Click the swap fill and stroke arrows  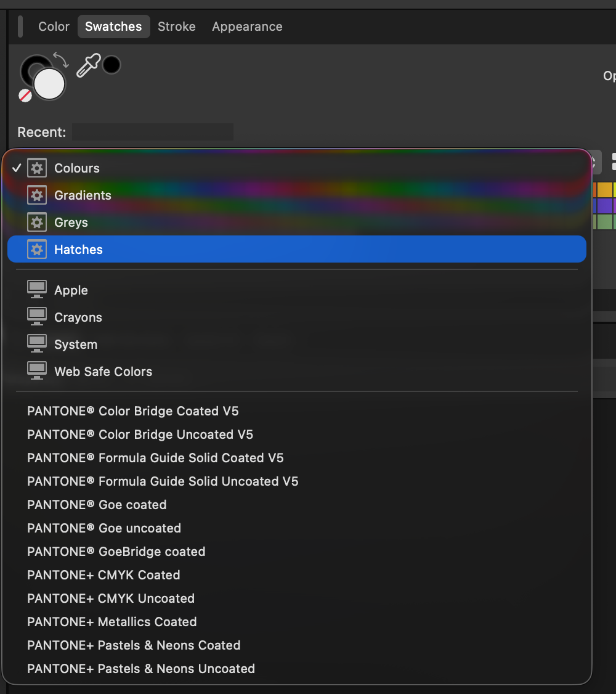[61, 59]
